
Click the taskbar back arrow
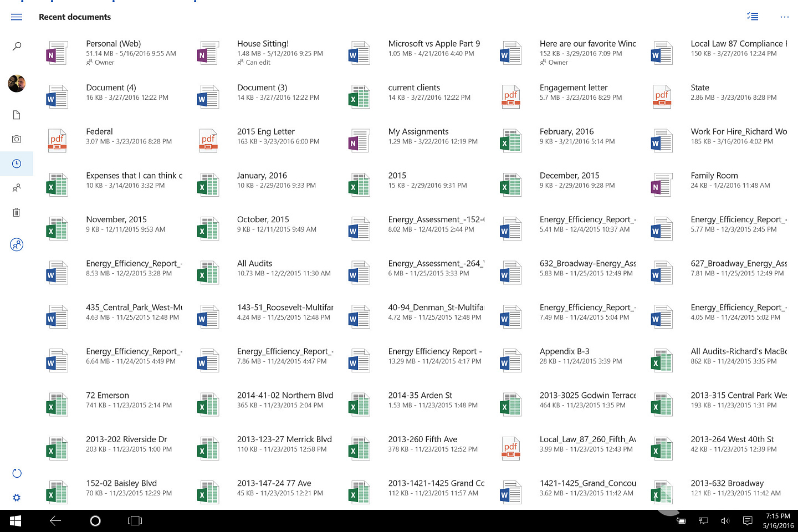pos(55,521)
